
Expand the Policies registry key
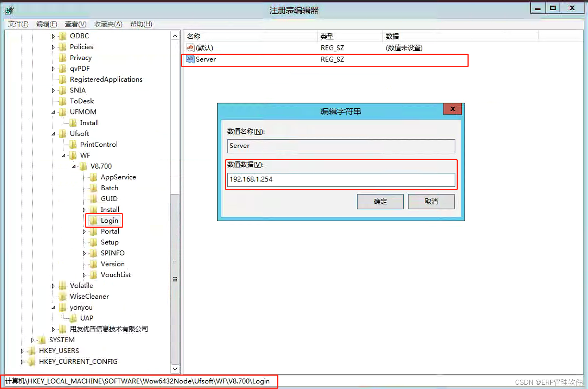(x=53, y=47)
